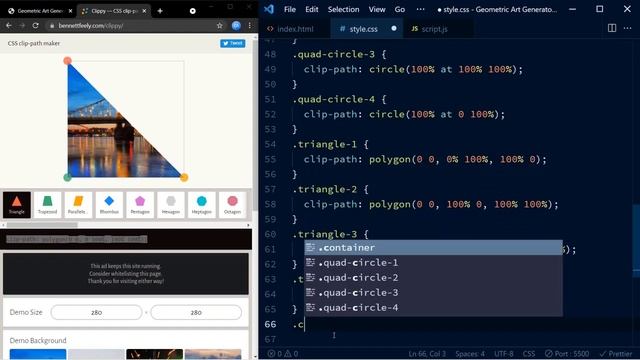Viewport: 640px width, 360px height.
Task: Pick the Rhombus shape
Action: click(x=109, y=204)
